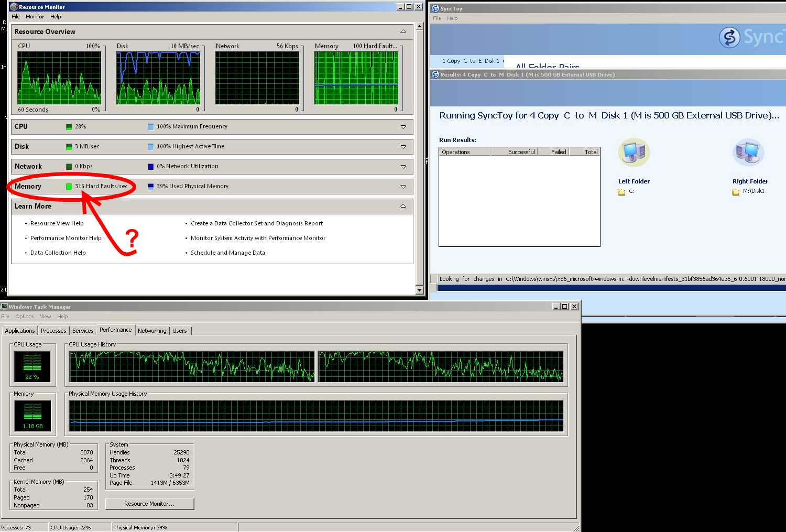Open View menu in Task Manager
Image resolution: width=786 pixels, height=532 pixels.
click(x=46, y=317)
